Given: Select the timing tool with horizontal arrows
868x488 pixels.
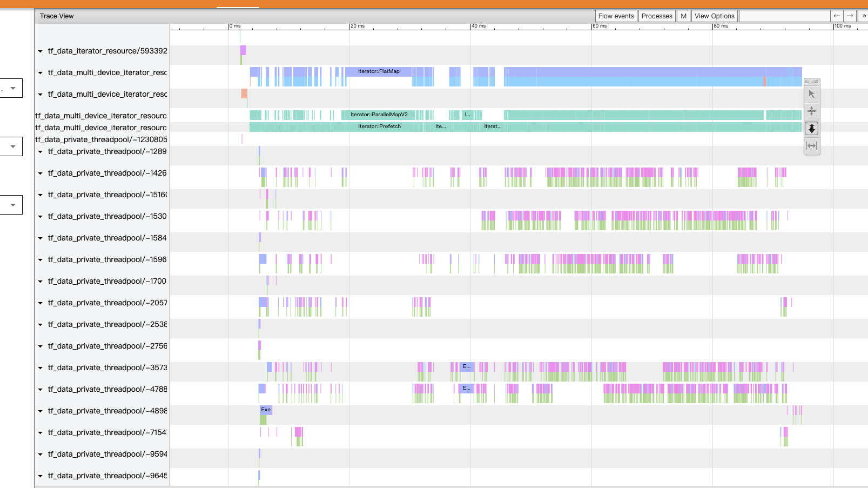Looking at the screenshot, I should [811, 146].
